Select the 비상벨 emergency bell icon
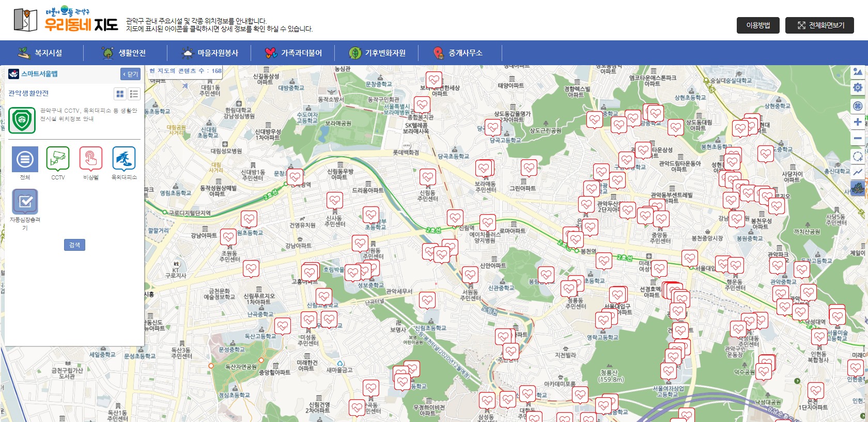Image resolution: width=868 pixels, height=422 pixels. 91,159
